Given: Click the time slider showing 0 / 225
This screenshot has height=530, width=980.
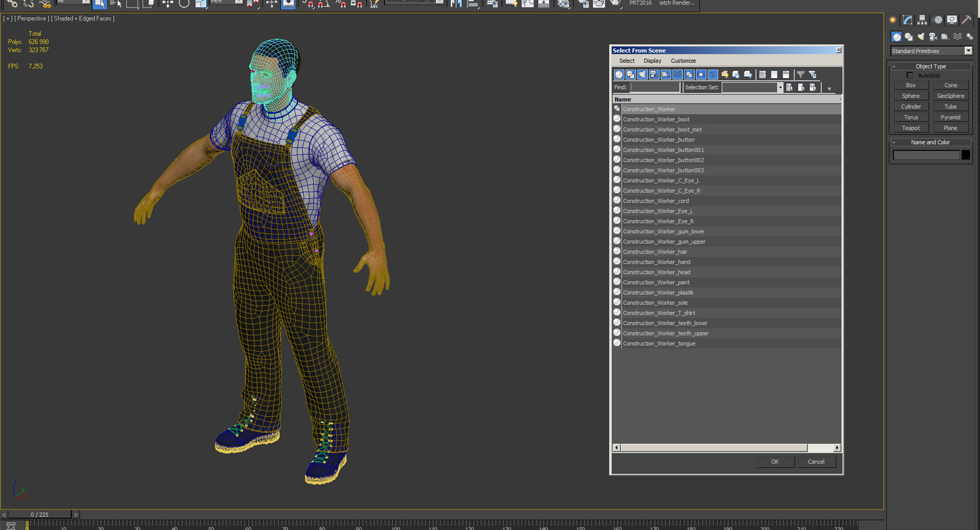Looking at the screenshot, I should pos(39,515).
